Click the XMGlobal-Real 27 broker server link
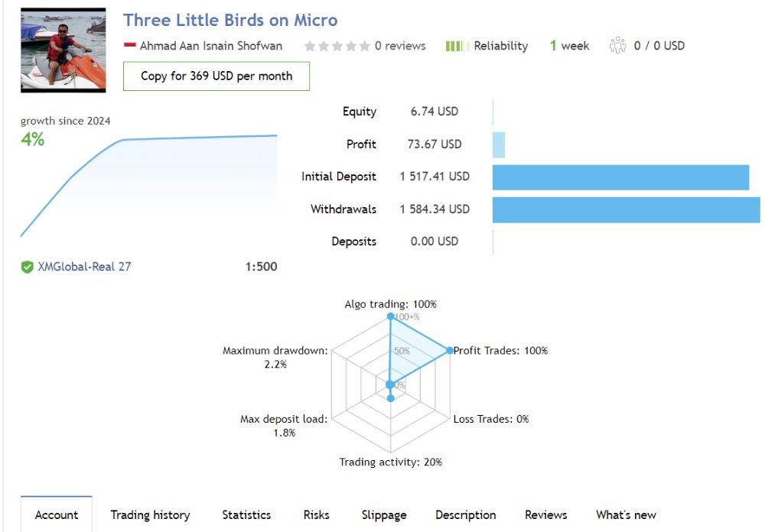The width and height of the screenshot is (765, 532). [84, 267]
